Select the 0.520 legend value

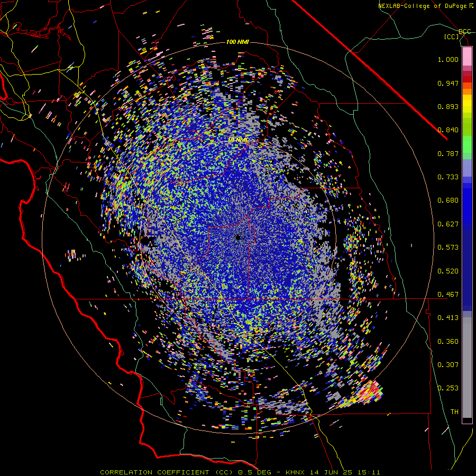point(448,271)
